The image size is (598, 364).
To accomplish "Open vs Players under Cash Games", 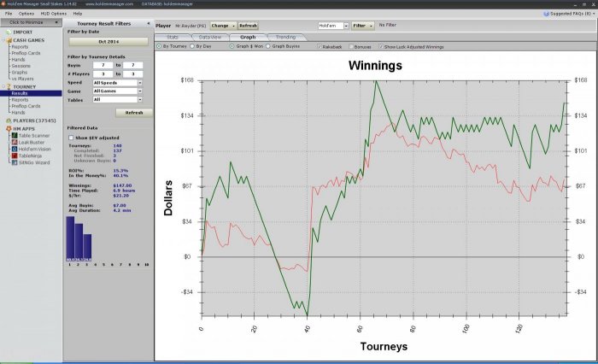I will pyautogui.click(x=22, y=79).
